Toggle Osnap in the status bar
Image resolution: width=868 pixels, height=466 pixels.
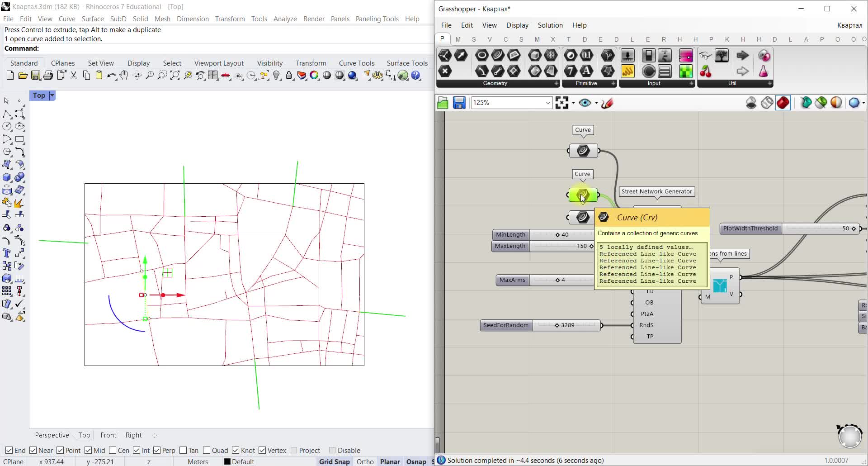pyautogui.click(x=416, y=461)
